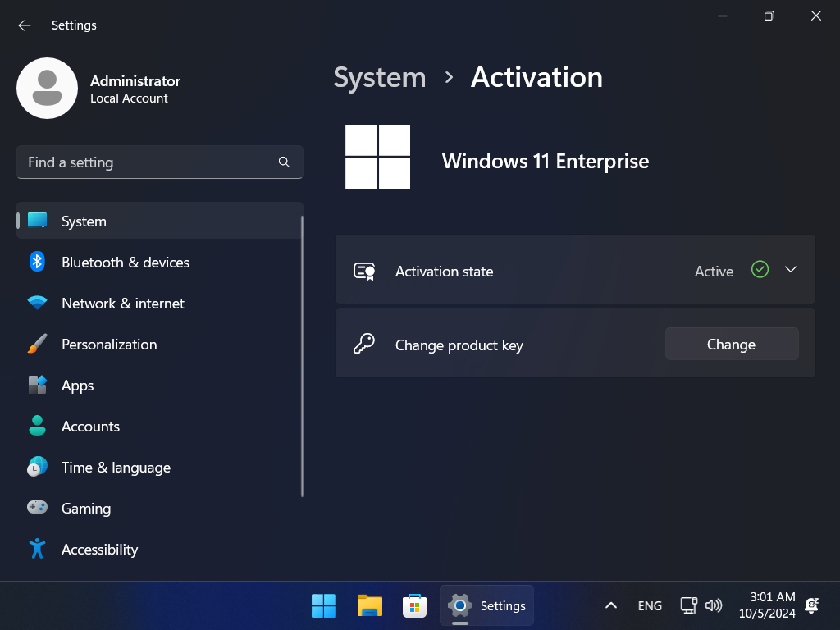Open the clock and date flyout
840x630 pixels.
pos(767,605)
